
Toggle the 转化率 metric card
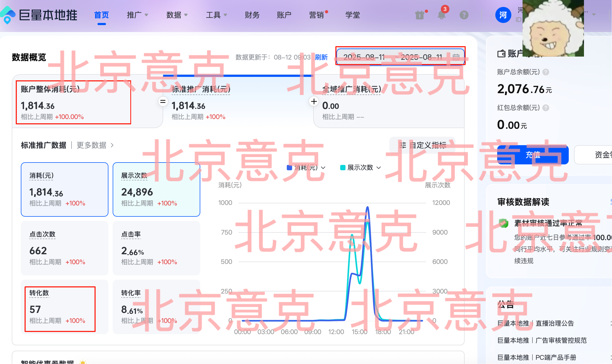[x=156, y=306]
